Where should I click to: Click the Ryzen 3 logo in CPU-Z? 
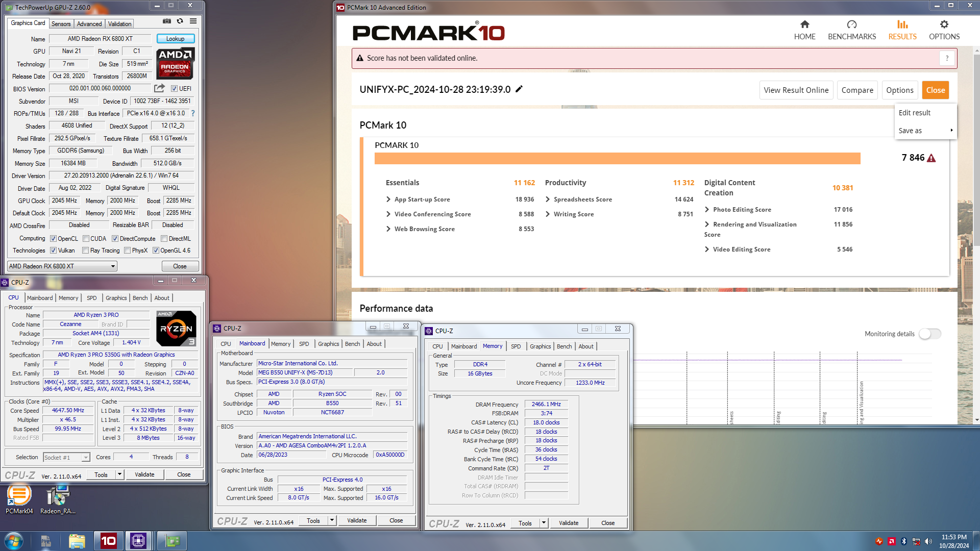click(176, 329)
